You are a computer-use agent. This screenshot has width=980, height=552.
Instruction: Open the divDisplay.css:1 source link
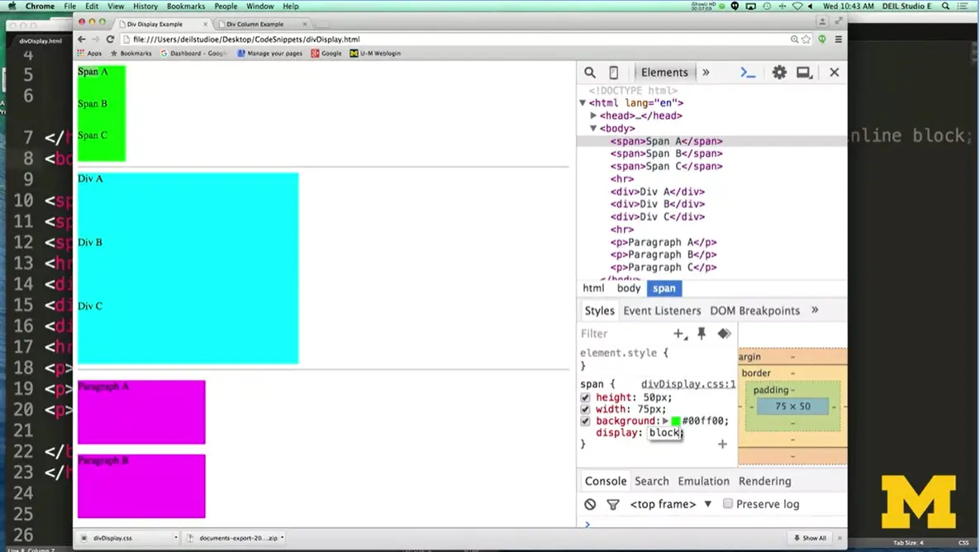click(x=687, y=384)
